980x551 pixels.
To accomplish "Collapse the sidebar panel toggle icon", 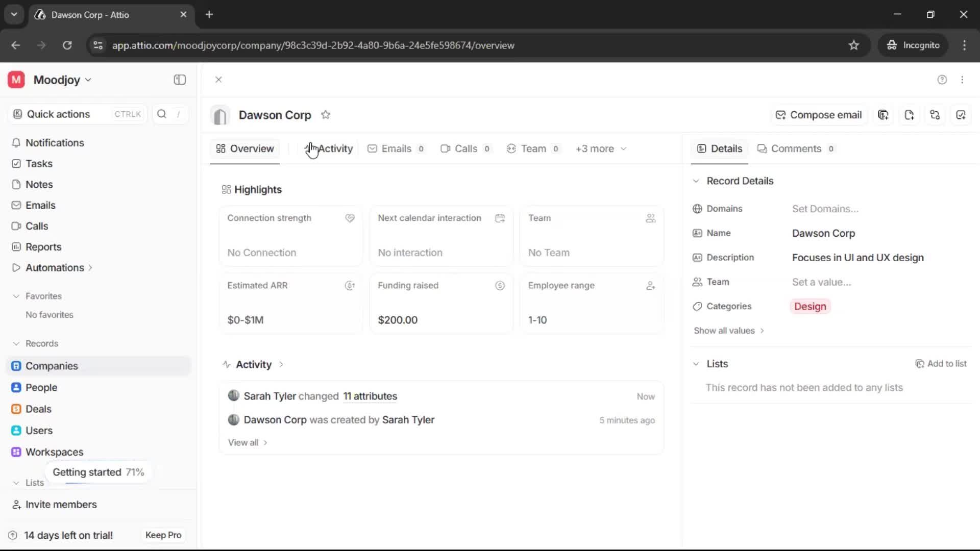I will pos(179,80).
